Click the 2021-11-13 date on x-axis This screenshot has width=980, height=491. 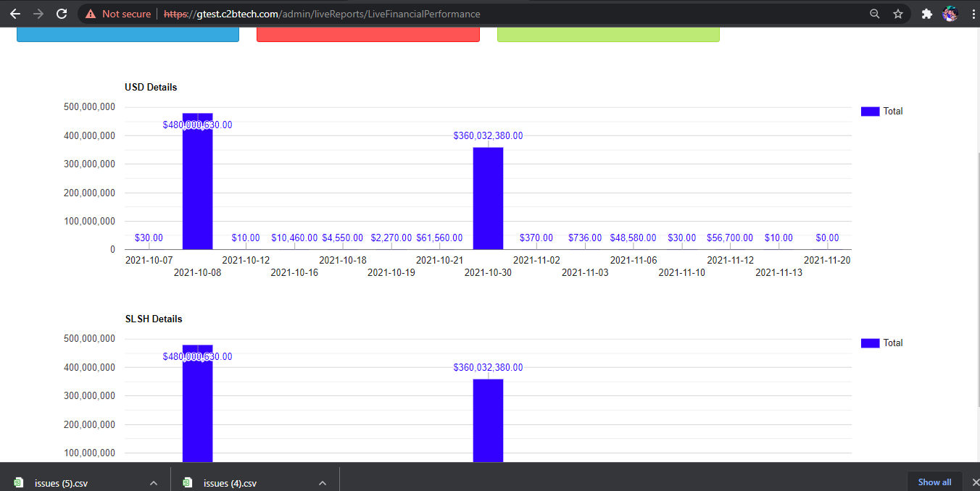[x=778, y=272]
